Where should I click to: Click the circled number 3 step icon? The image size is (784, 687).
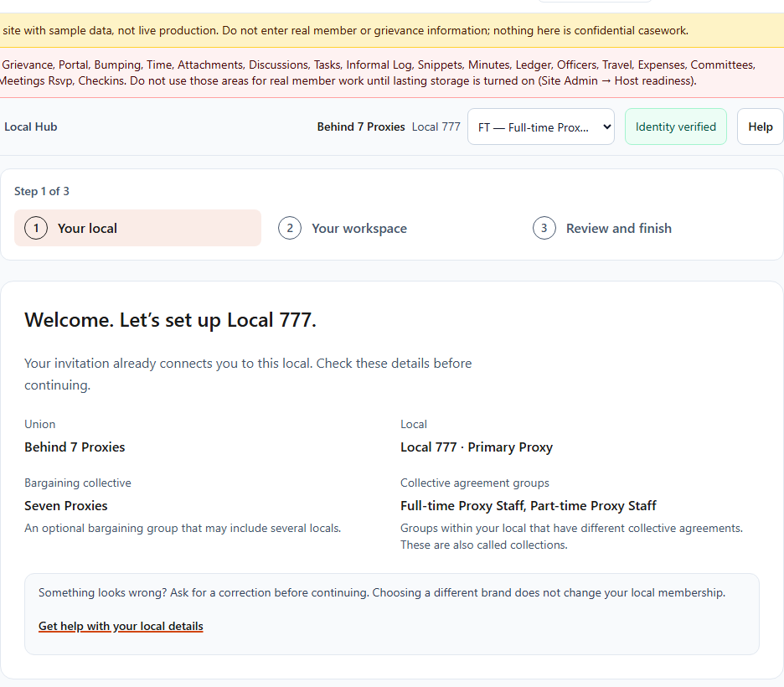pos(544,228)
